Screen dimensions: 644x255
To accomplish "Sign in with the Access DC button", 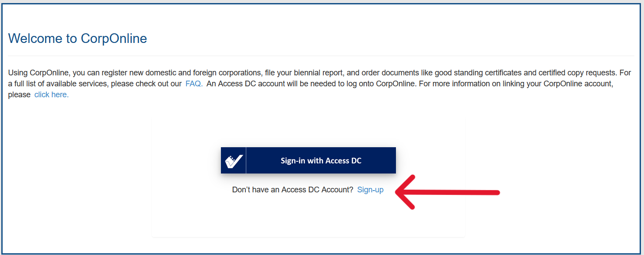I will click(x=308, y=160).
